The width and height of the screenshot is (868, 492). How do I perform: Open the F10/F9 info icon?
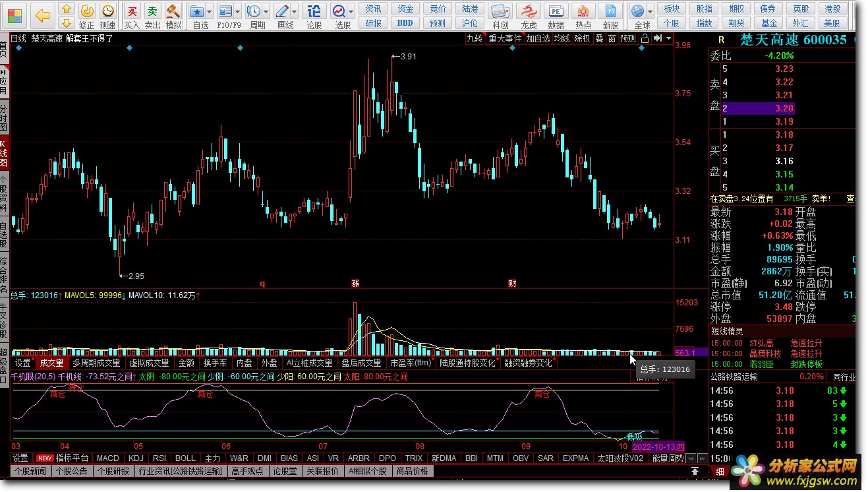point(225,11)
